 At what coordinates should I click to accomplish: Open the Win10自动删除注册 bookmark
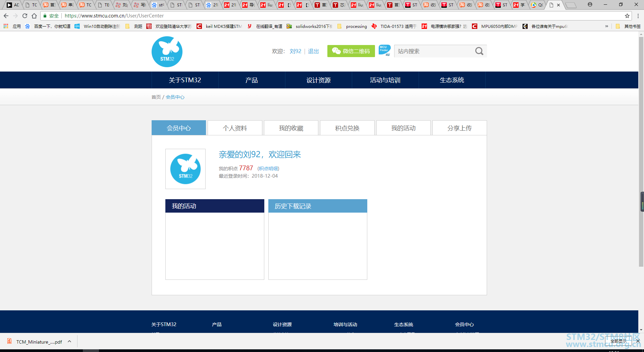(x=98, y=26)
